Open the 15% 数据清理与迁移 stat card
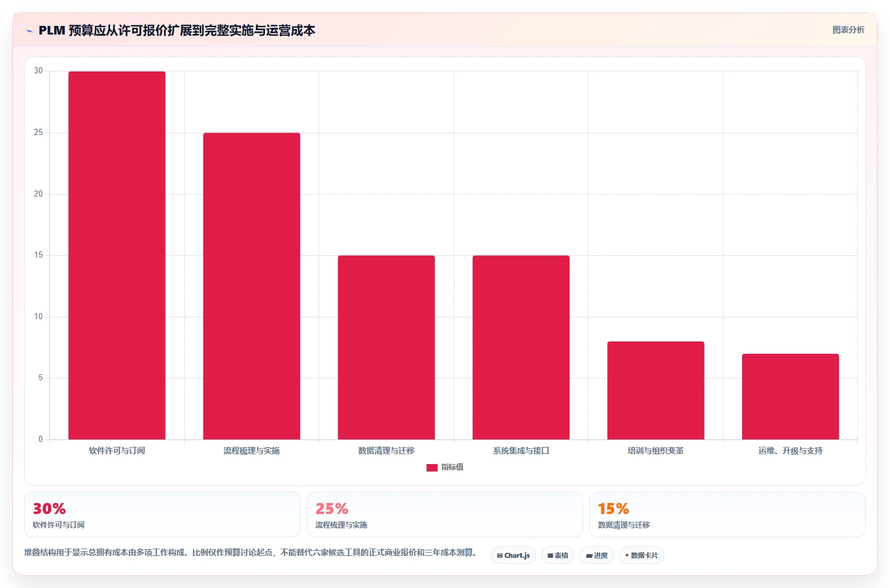Image resolution: width=890 pixels, height=588 pixels. tap(727, 515)
